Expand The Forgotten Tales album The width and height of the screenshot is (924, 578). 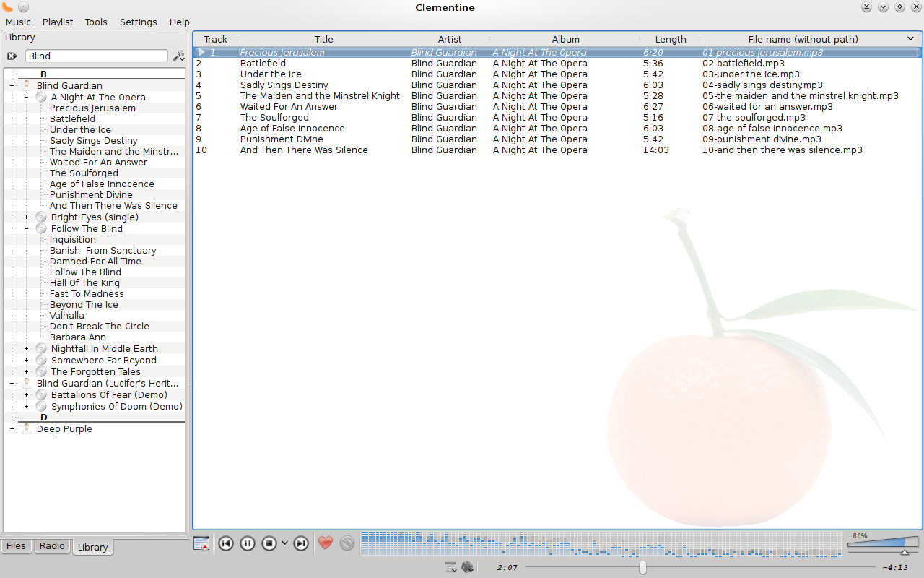click(x=27, y=371)
